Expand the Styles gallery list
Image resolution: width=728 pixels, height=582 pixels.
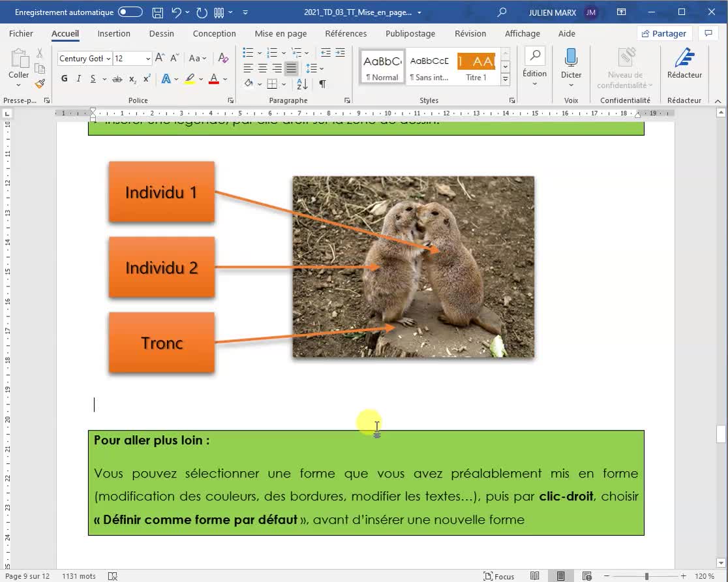pos(505,80)
